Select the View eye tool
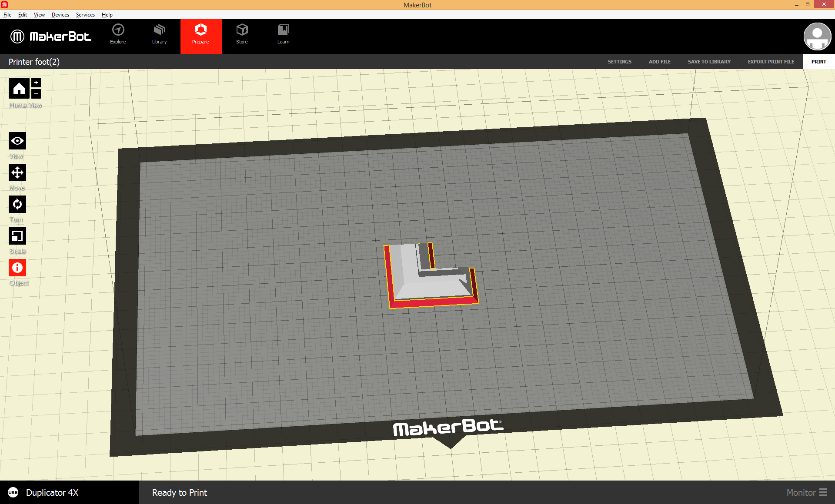The width and height of the screenshot is (835, 504). (x=17, y=141)
